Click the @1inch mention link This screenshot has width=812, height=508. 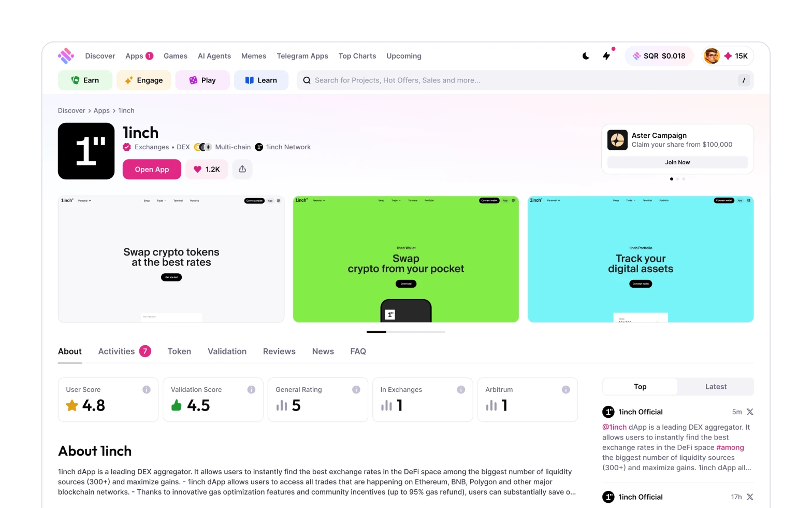click(x=614, y=427)
